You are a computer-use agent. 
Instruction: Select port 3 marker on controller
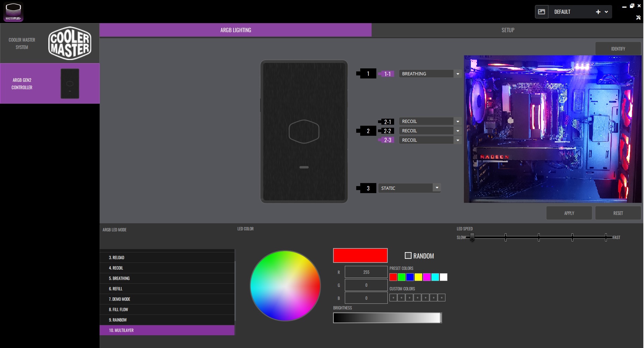368,188
